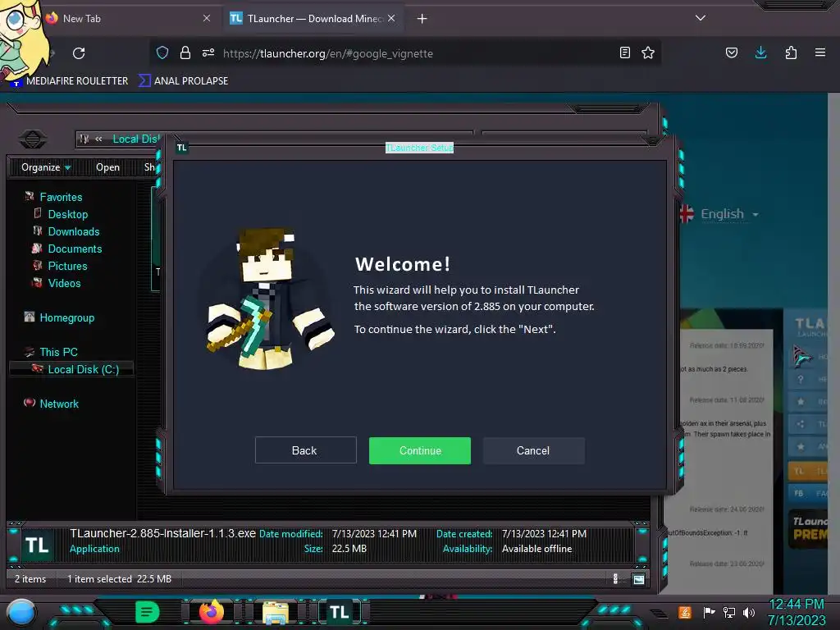The width and height of the screenshot is (840, 630).
Task: Switch Explorer to details view icon
Action: pyautogui.click(x=615, y=578)
